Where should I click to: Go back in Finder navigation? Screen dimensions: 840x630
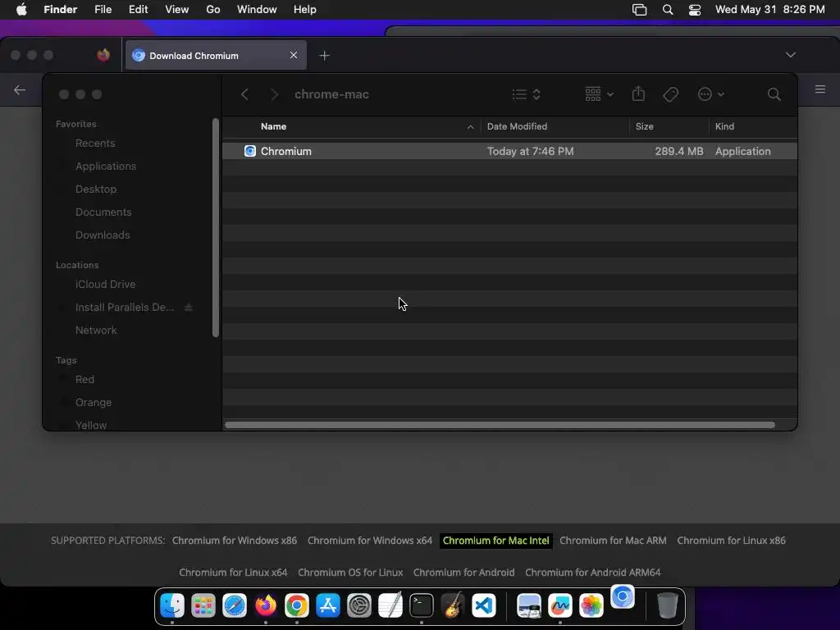coord(244,94)
